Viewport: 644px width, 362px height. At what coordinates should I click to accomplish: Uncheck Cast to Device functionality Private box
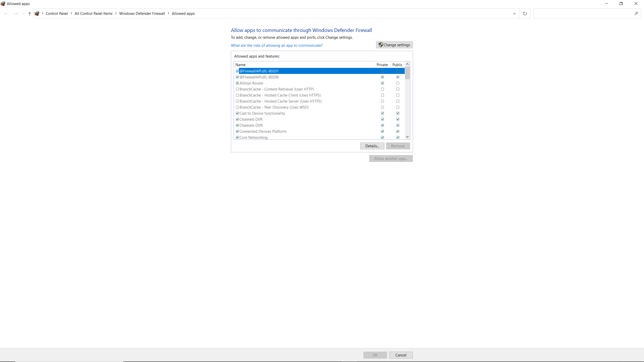click(x=382, y=113)
